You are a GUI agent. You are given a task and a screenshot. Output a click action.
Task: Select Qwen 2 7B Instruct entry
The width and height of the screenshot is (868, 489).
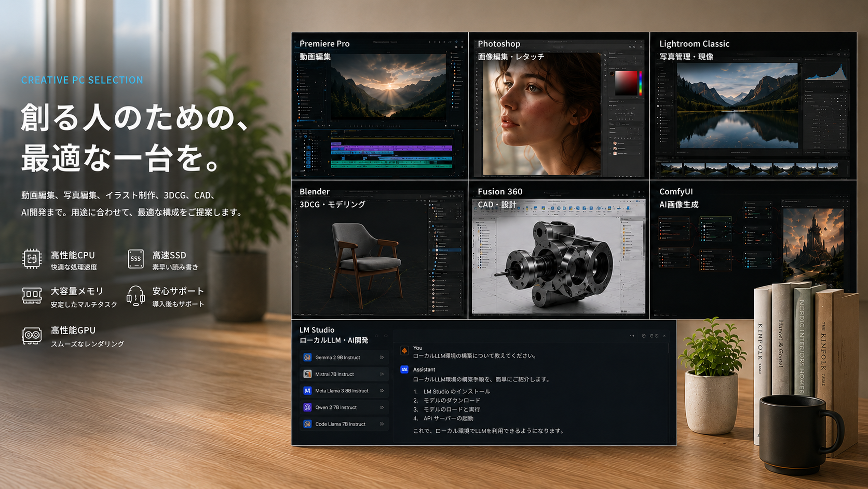point(344,407)
